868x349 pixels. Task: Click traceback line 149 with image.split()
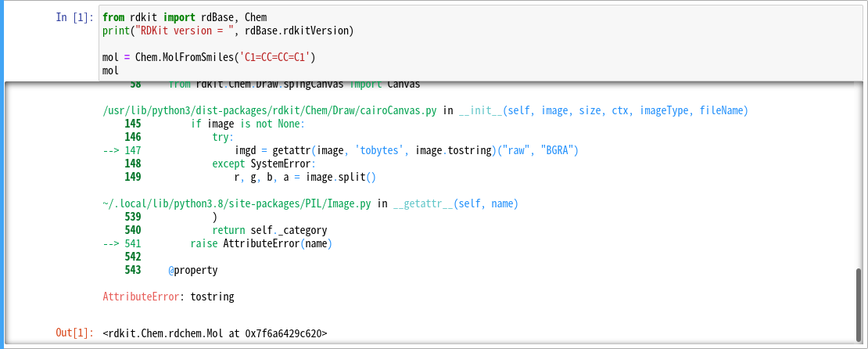pyautogui.click(x=251, y=178)
